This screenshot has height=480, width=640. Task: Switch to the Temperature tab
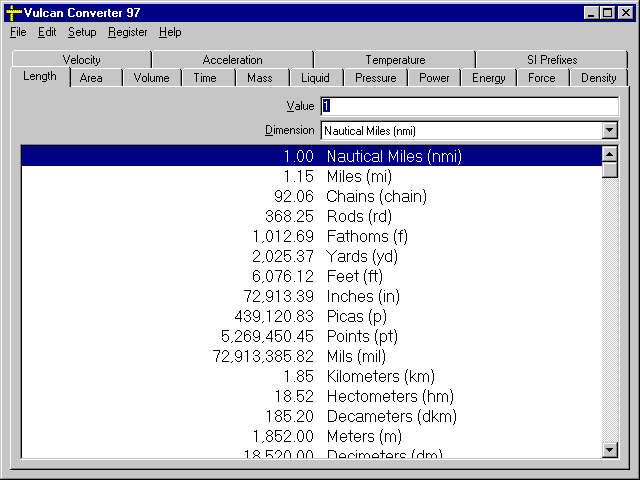pyautogui.click(x=394, y=60)
